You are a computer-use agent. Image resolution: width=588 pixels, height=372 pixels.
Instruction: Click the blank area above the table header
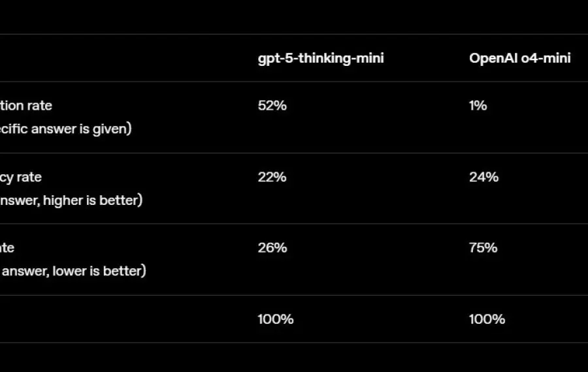(294, 17)
